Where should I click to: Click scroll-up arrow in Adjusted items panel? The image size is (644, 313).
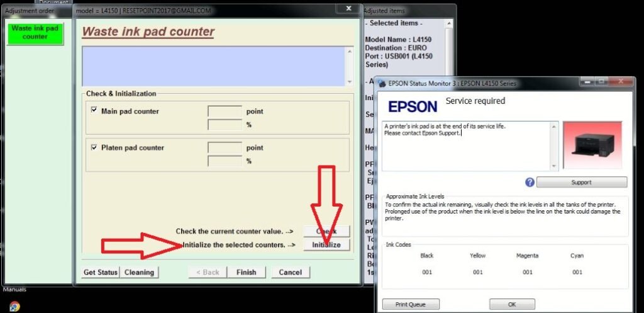click(x=449, y=23)
